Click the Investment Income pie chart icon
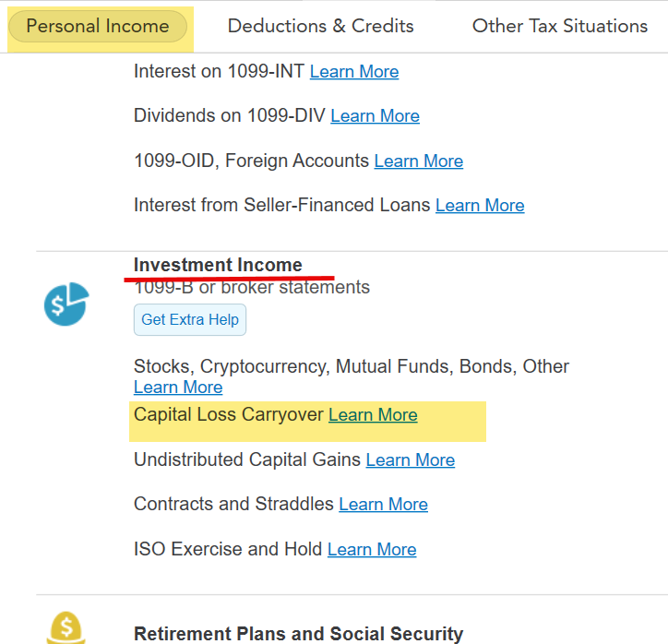 66,304
